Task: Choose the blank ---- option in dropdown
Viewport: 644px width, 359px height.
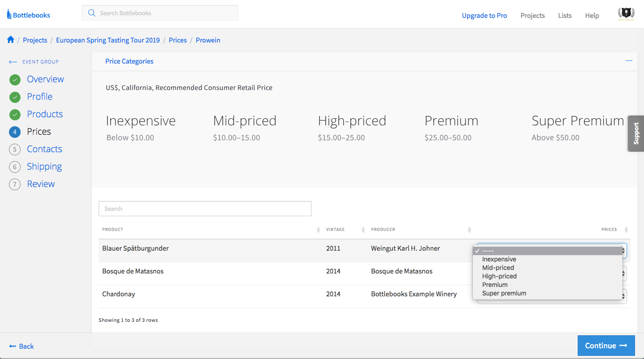Action: (548, 251)
